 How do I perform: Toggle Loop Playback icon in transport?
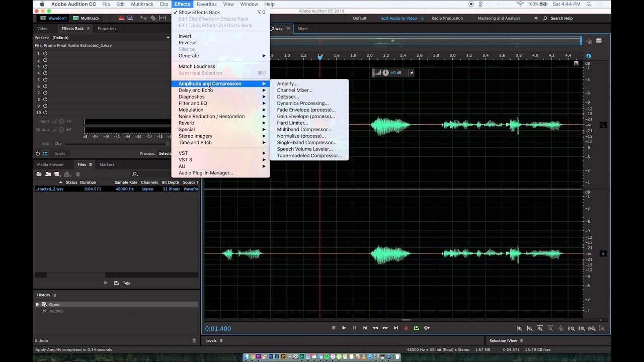point(416,328)
